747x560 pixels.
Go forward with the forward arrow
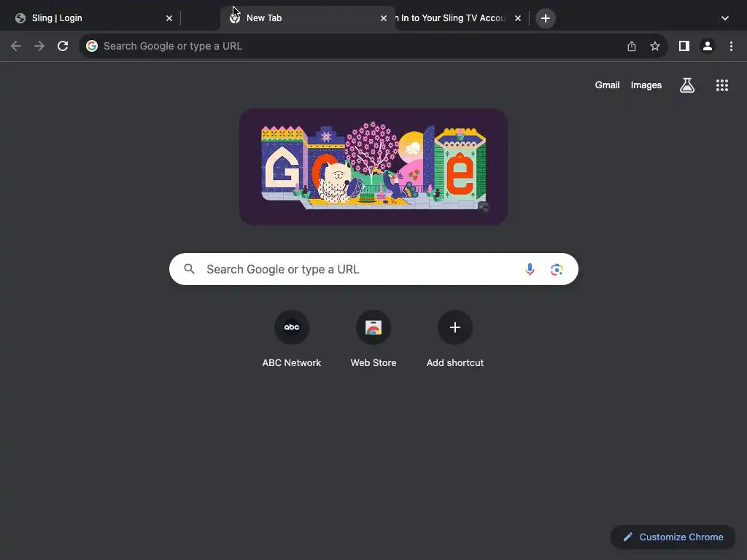(39, 46)
